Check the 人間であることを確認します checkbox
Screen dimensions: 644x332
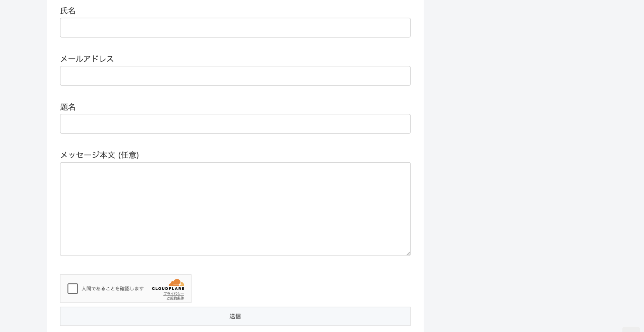pos(72,288)
